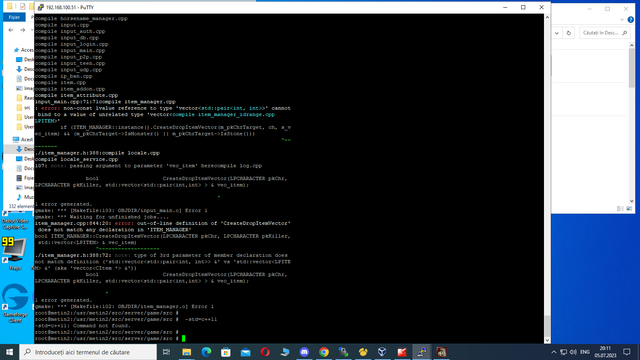The width and height of the screenshot is (640, 360).
Task: Select src folder in Explorer sidebar
Action: [24, 108]
